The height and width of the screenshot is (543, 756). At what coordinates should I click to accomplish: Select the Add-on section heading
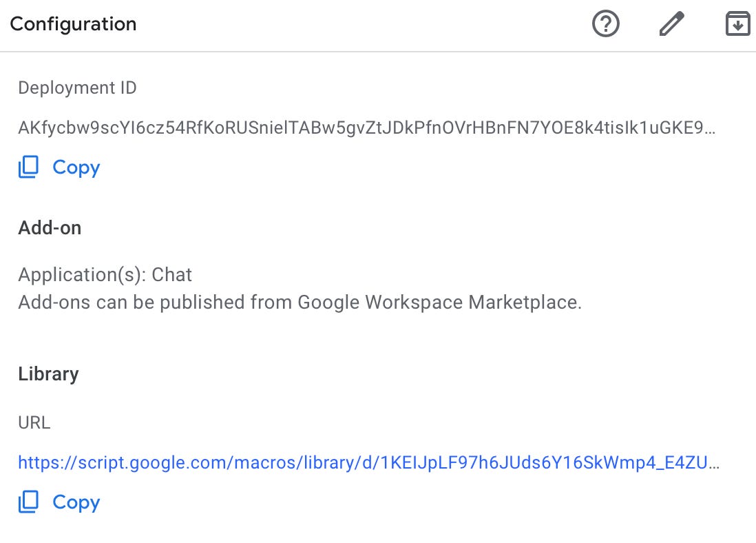(x=50, y=228)
